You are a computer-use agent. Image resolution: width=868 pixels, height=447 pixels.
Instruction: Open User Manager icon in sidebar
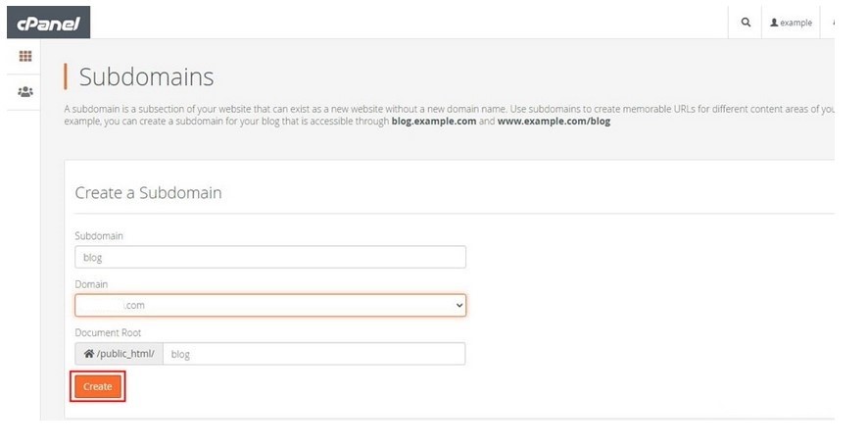(25, 91)
